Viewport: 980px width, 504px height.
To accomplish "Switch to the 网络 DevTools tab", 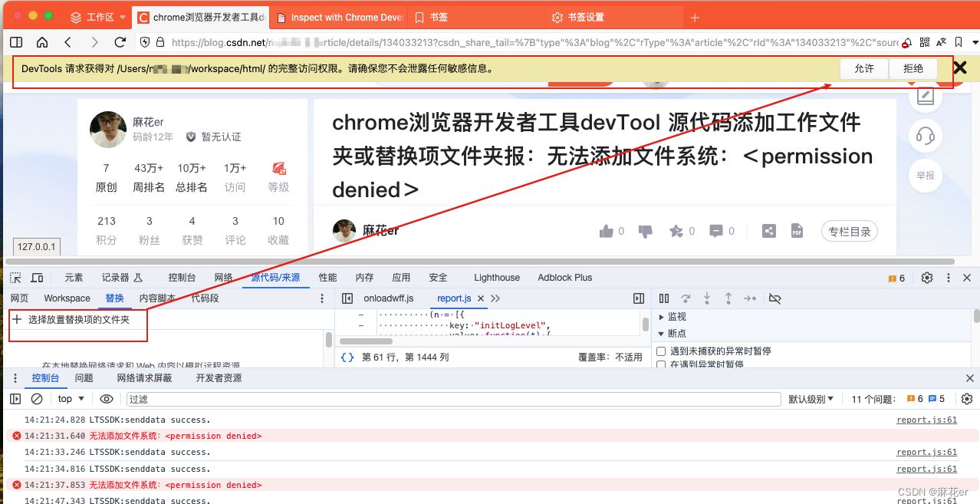I will coord(223,278).
